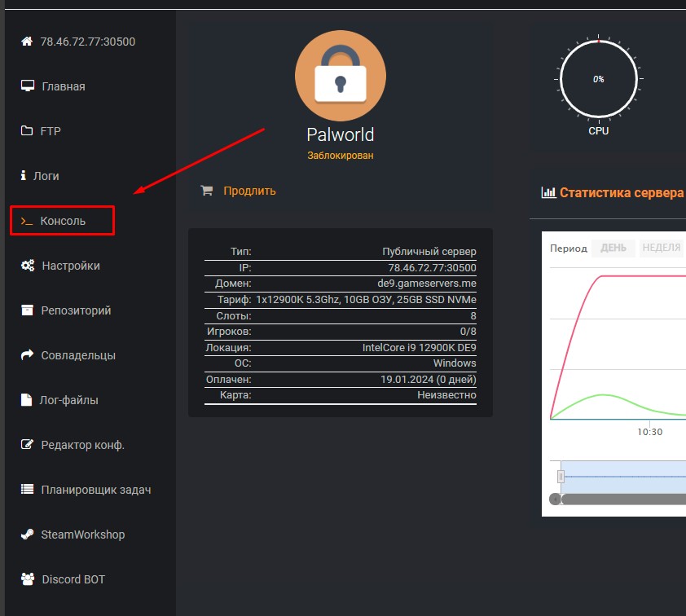Switch the chart period to НЕДЕЛЯ

(x=661, y=248)
